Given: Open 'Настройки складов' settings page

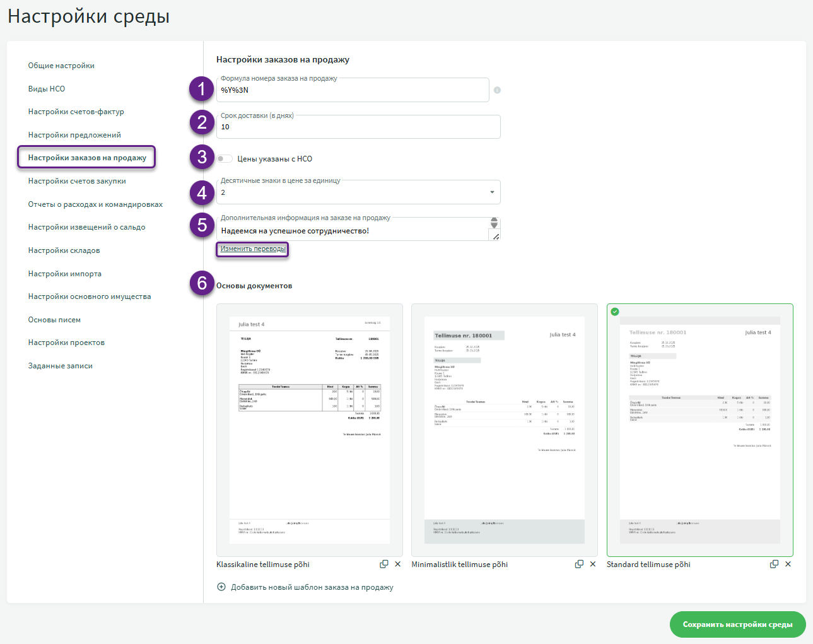Looking at the screenshot, I should [64, 250].
